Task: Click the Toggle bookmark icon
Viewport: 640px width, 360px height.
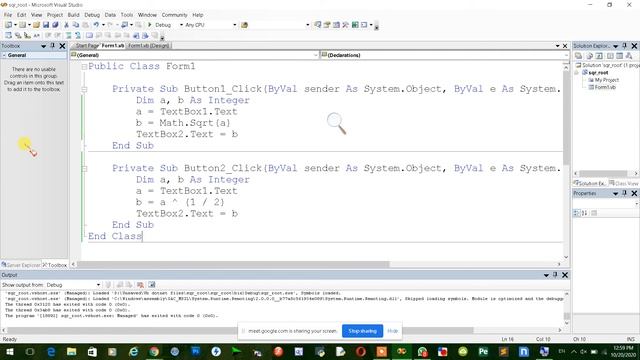Action: pyautogui.click(x=89, y=36)
